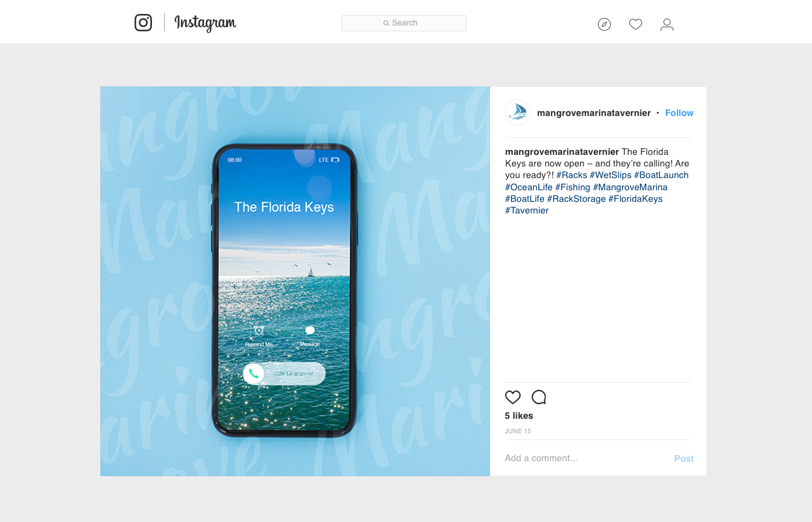Open the Explore compass icon
Image resolution: width=812 pixels, height=522 pixels.
coord(604,24)
